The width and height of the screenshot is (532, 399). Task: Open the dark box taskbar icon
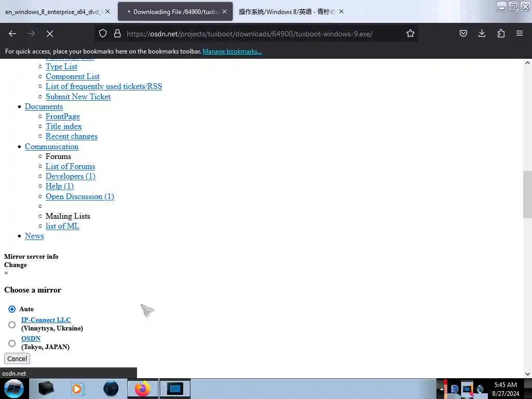46,389
